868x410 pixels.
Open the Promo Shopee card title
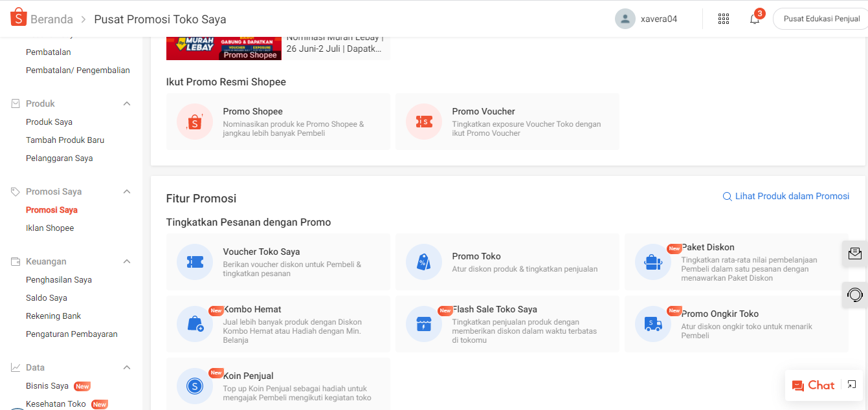coord(253,111)
